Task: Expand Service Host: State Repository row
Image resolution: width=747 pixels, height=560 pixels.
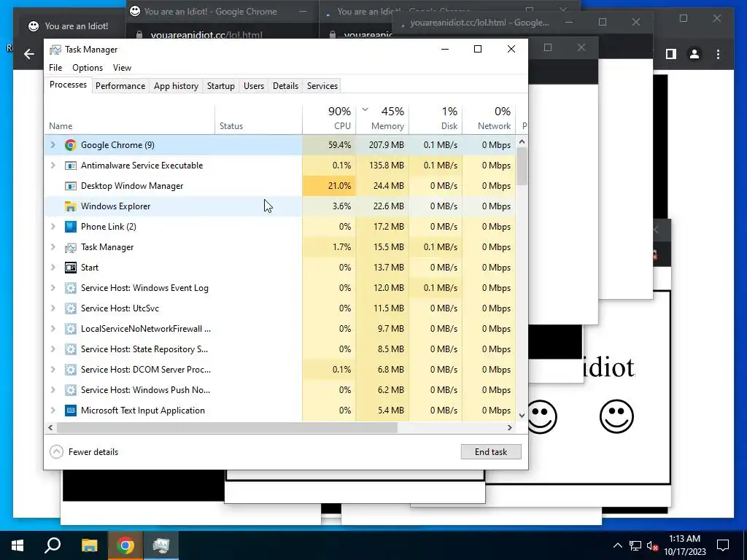Action: 53,349
